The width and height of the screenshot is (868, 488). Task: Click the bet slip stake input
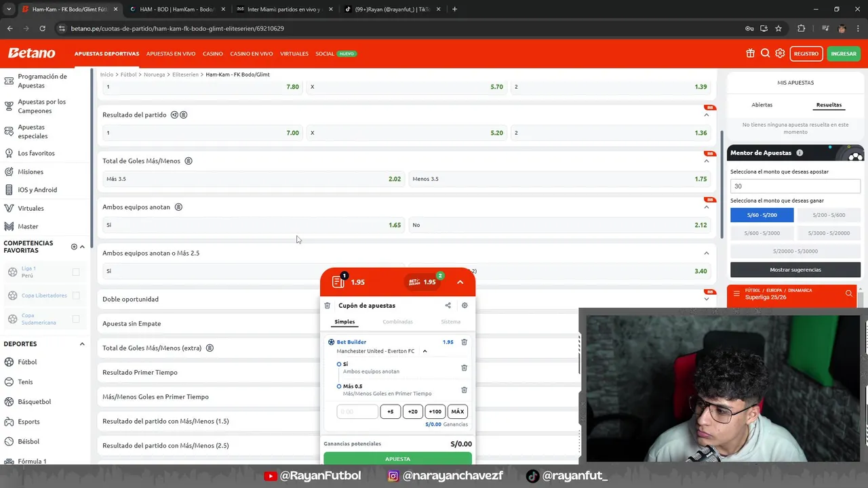pyautogui.click(x=357, y=411)
